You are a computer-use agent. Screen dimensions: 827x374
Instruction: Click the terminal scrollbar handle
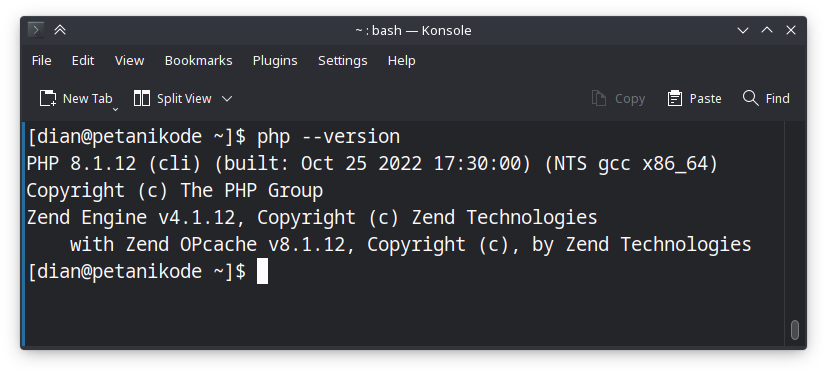[794, 330]
